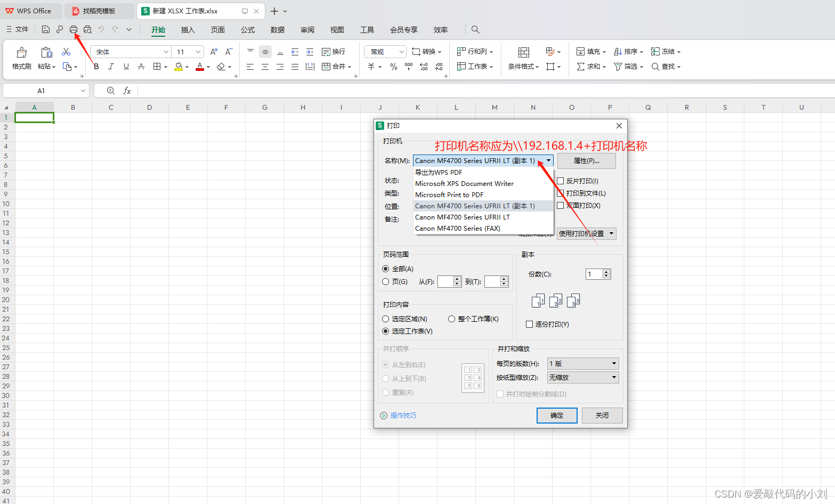Select the Format Painter brush icon
This screenshot has height=504, width=835.
tap(22, 52)
